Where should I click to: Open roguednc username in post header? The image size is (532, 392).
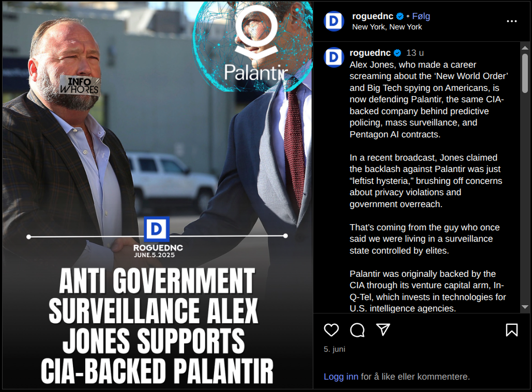coord(373,16)
